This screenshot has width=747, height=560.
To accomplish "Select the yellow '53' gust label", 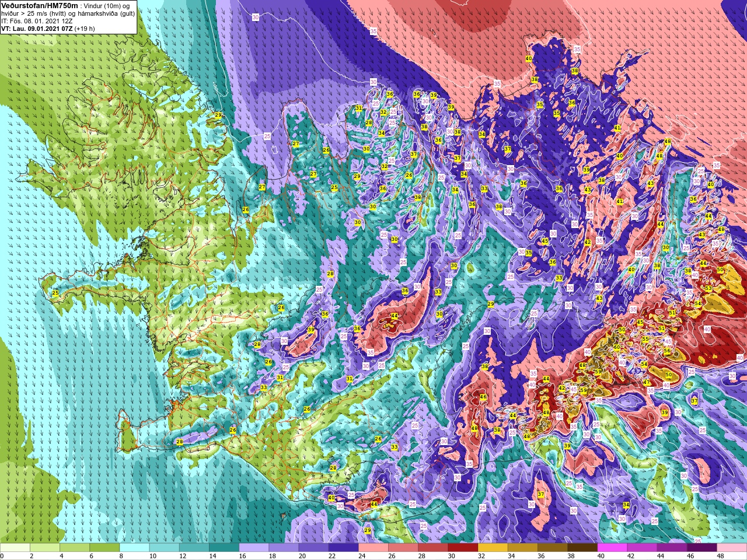I will click(x=708, y=288).
